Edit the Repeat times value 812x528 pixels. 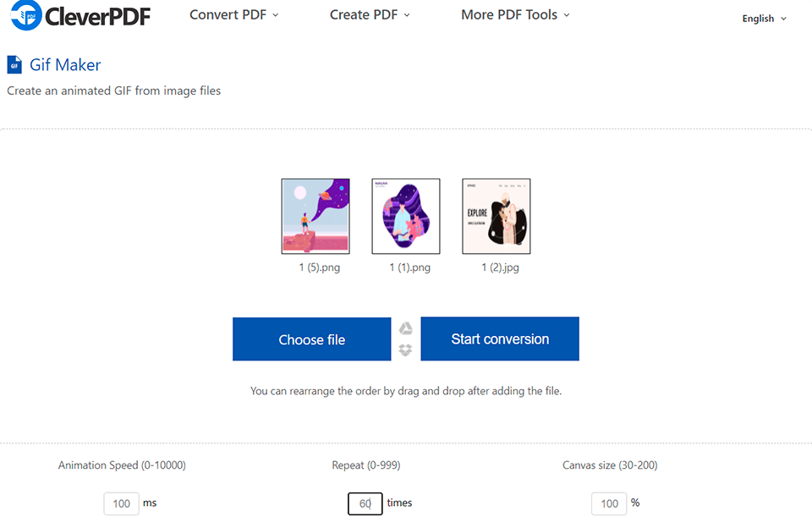click(x=365, y=503)
